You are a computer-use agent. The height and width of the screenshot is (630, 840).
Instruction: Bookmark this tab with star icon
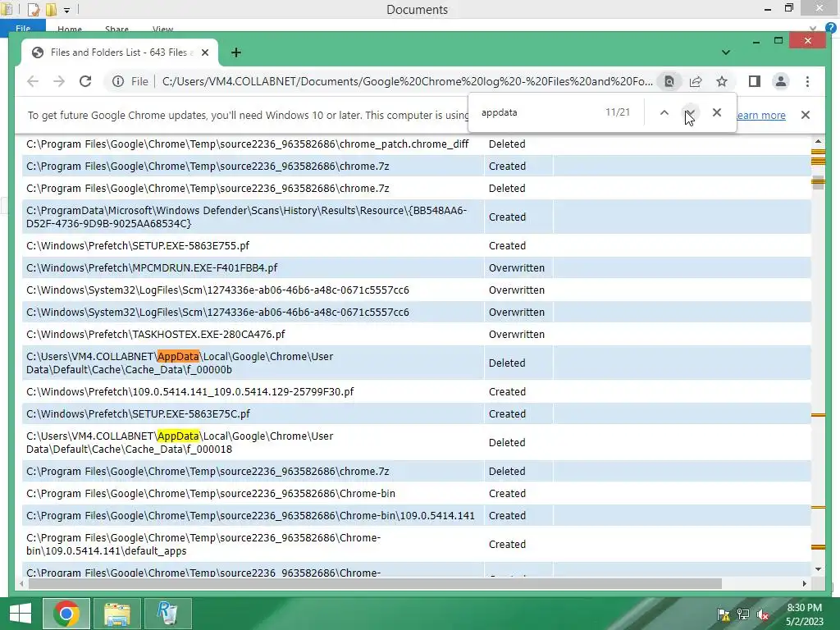722,81
